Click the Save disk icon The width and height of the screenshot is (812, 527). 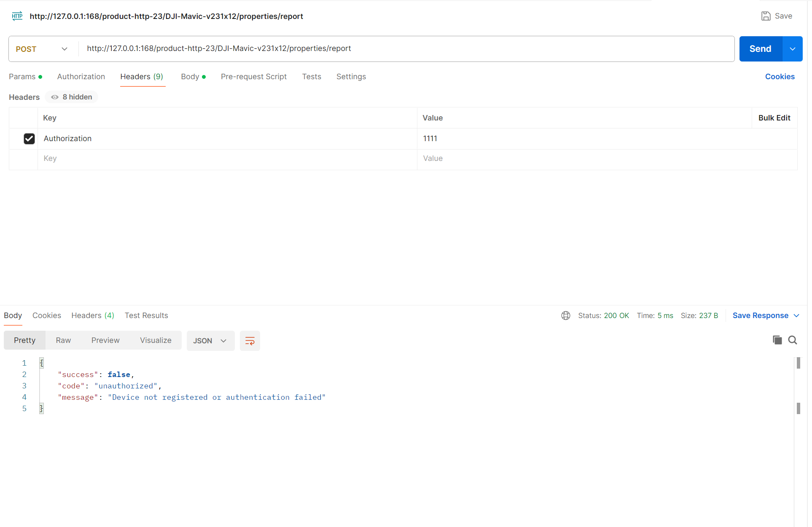tap(766, 16)
